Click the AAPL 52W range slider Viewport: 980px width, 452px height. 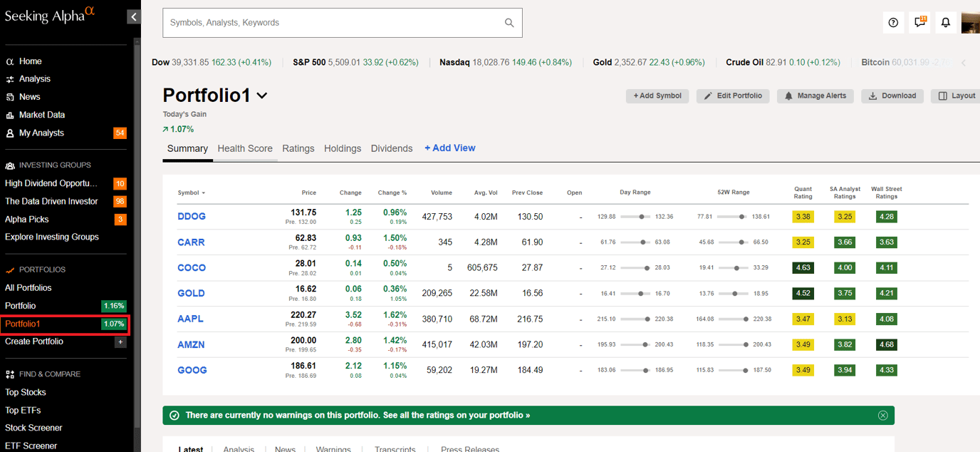(733, 319)
